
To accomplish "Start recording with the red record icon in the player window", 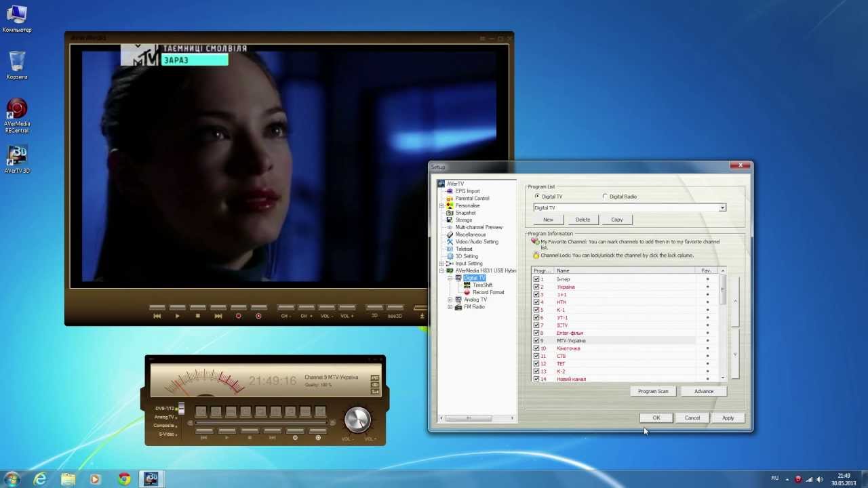I will click(238, 316).
